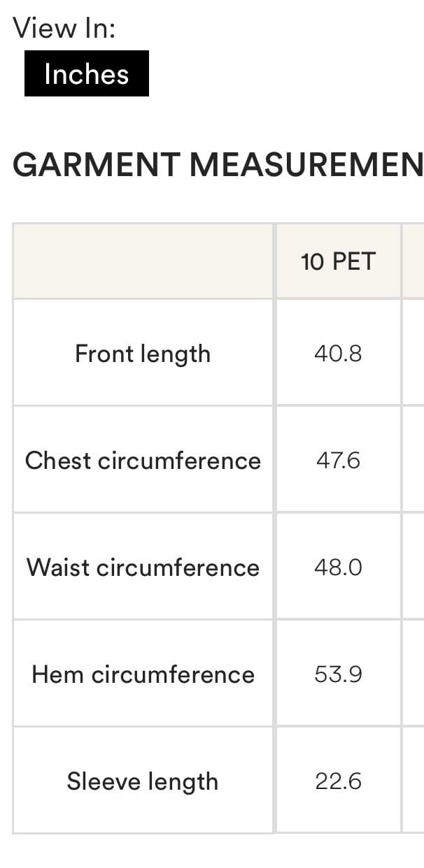Screen dimensions: 424x868
Task: Select the 22.6 sleeve length value
Action: point(338,781)
